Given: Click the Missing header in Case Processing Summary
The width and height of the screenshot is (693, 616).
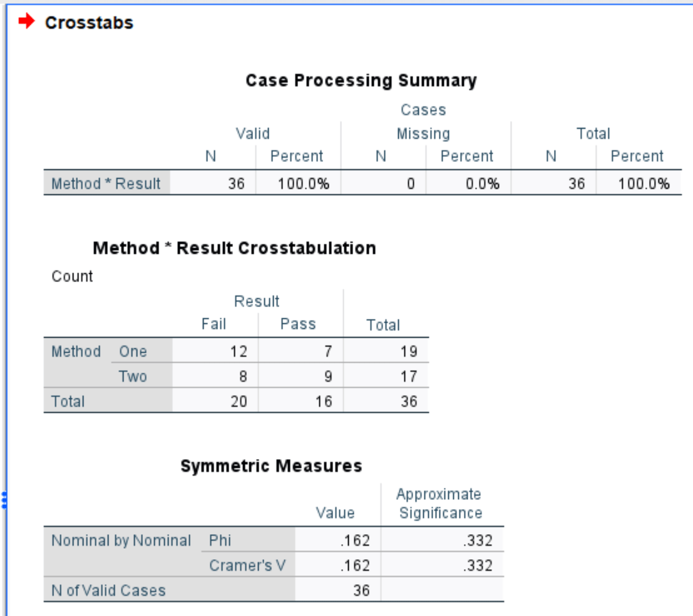Looking at the screenshot, I should [x=423, y=134].
